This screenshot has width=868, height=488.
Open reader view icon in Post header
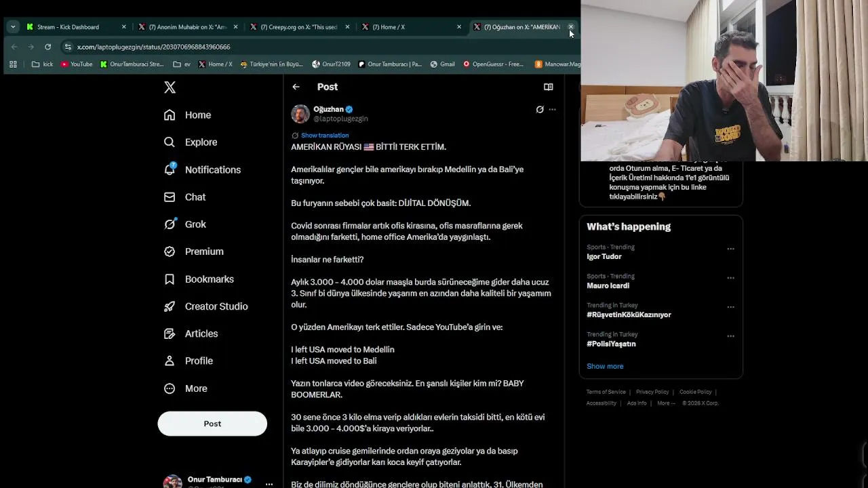pos(548,87)
